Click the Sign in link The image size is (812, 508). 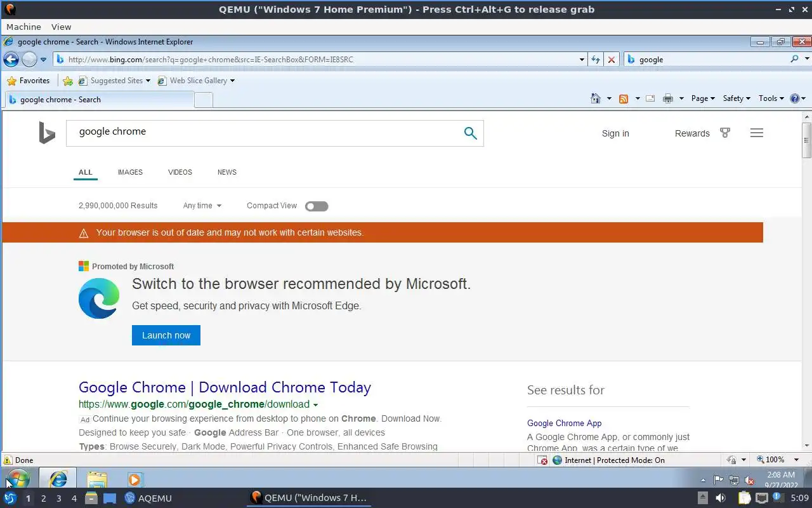(615, 133)
